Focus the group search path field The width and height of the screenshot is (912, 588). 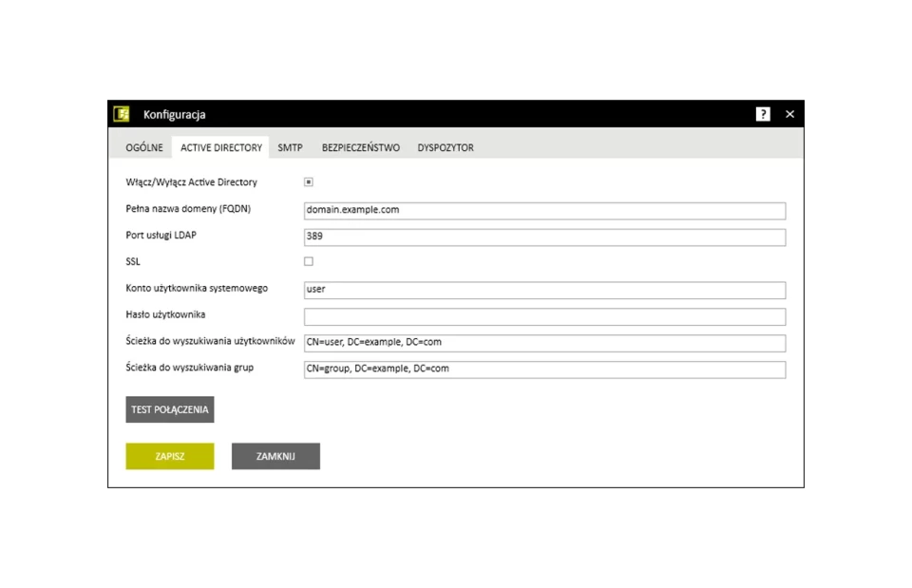pyautogui.click(x=544, y=370)
